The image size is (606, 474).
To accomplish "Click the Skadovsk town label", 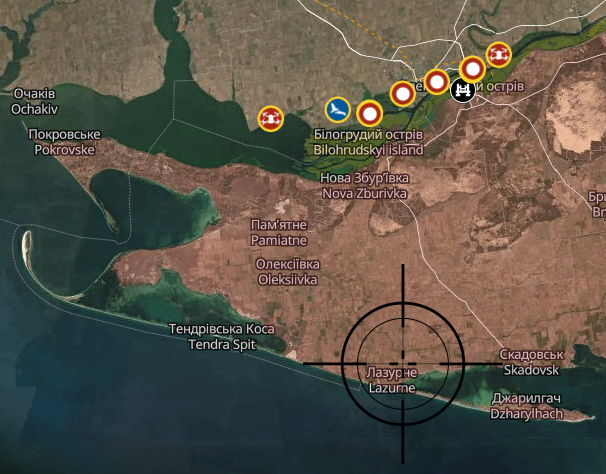I will pyautogui.click(x=531, y=362).
